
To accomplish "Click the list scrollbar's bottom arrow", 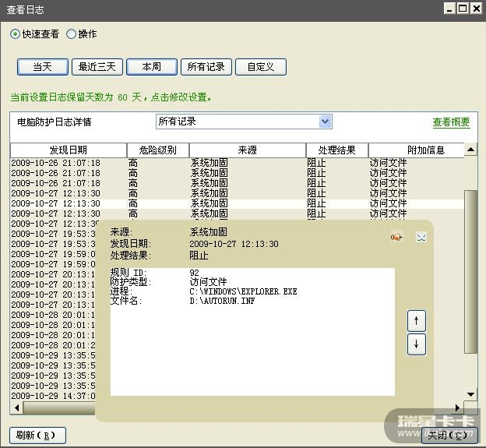I will (470, 395).
